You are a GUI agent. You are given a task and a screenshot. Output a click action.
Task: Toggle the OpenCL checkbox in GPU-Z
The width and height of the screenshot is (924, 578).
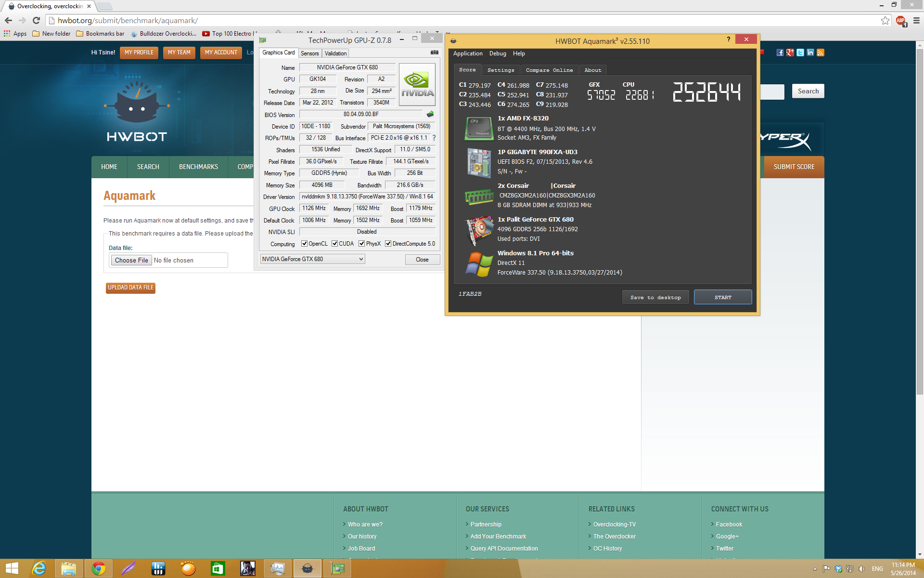click(x=304, y=243)
